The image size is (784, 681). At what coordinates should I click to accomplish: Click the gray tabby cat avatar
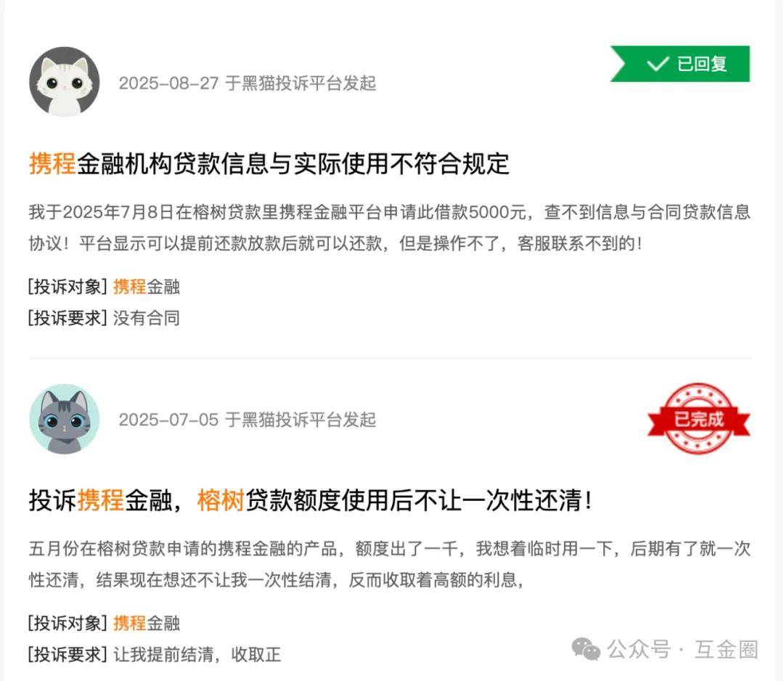click(65, 419)
